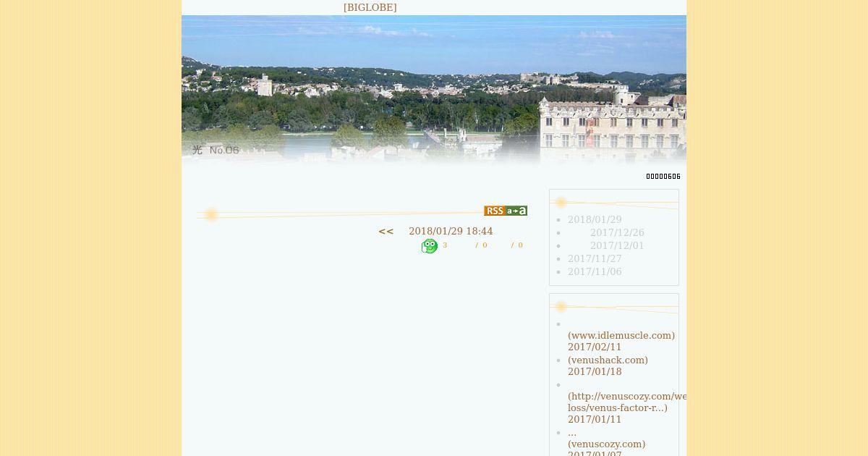Click the number 3 under the post

tap(445, 245)
